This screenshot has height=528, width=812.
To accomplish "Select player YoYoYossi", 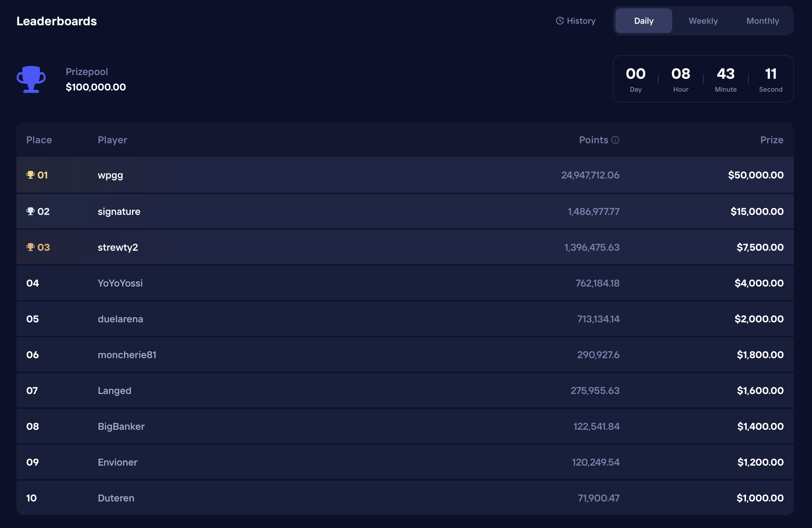I will (x=120, y=283).
